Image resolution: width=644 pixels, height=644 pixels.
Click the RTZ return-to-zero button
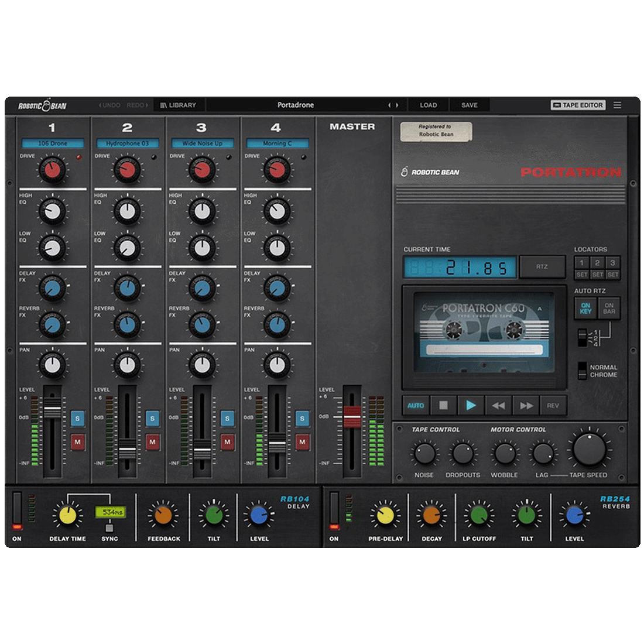tap(542, 266)
